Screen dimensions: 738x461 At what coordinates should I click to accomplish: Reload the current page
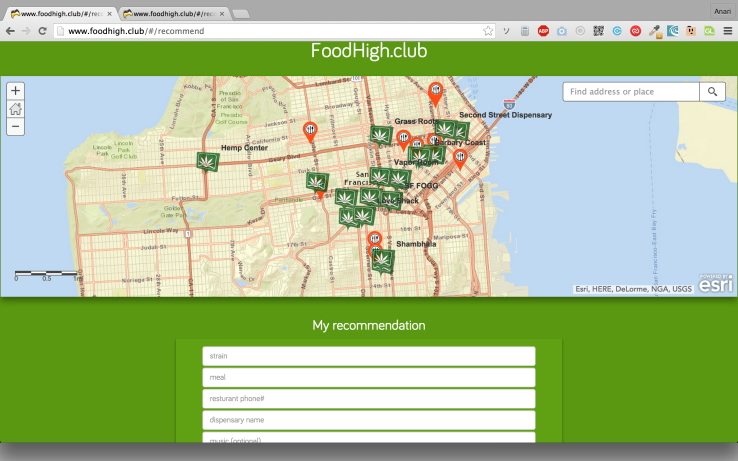coord(42,31)
